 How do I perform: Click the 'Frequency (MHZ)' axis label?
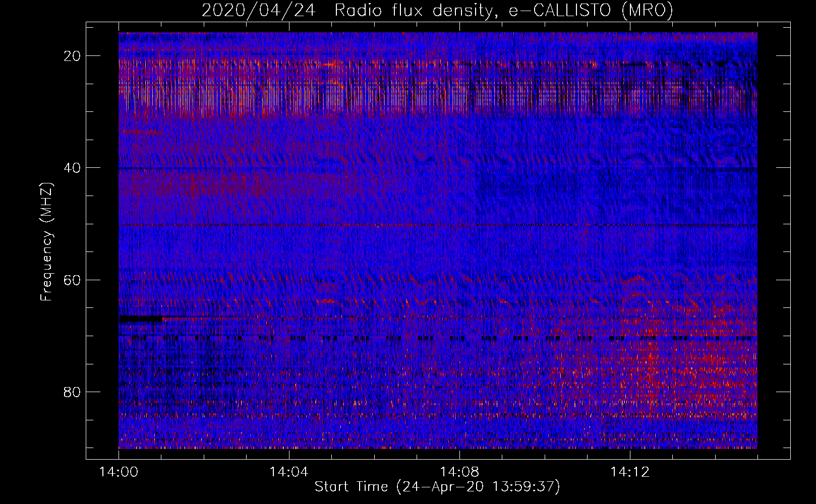click(46, 242)
